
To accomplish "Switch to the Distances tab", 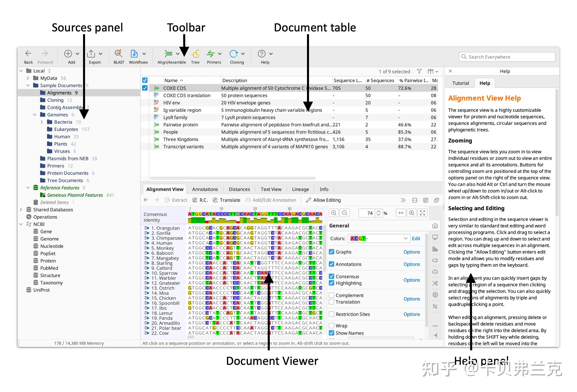I will point(239,189).
